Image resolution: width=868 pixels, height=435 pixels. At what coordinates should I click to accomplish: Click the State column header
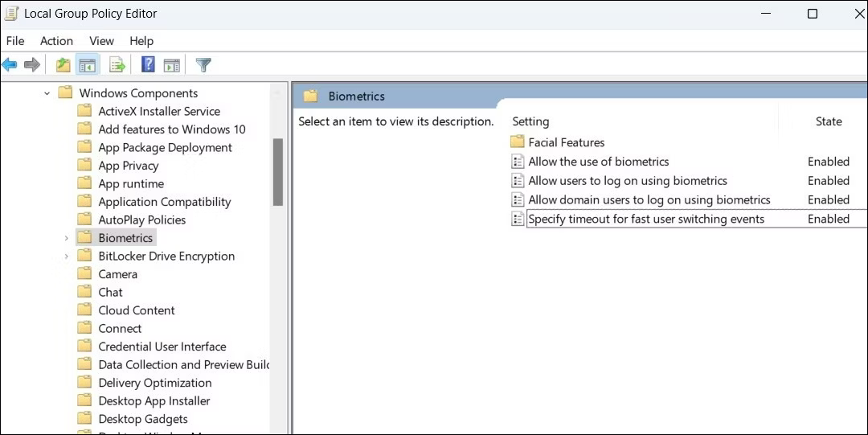(828, 121)
